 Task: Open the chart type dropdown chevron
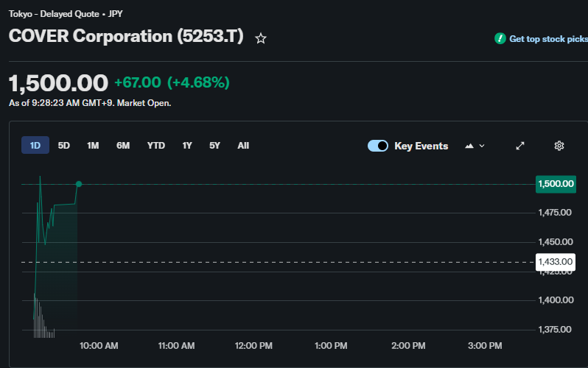[482, 146]
